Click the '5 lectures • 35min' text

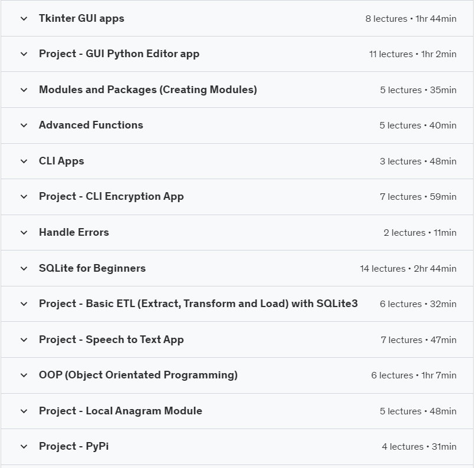click(x=418, y=90)
